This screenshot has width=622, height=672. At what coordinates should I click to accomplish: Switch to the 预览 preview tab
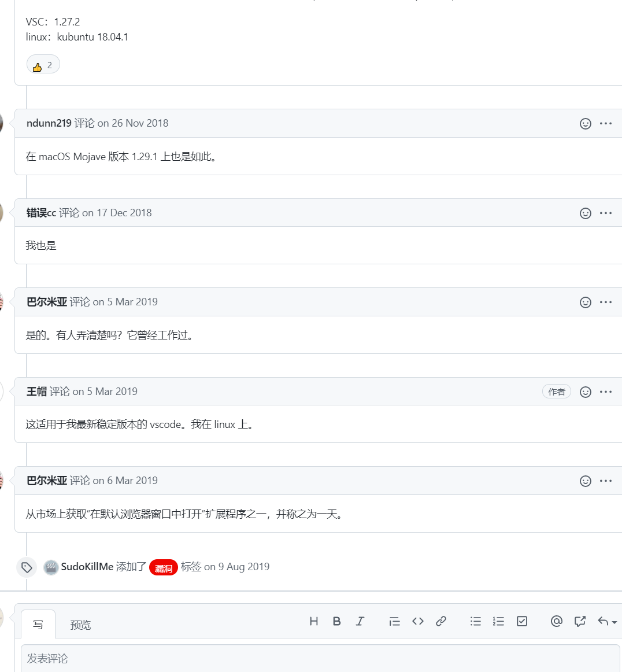(80, 625)
